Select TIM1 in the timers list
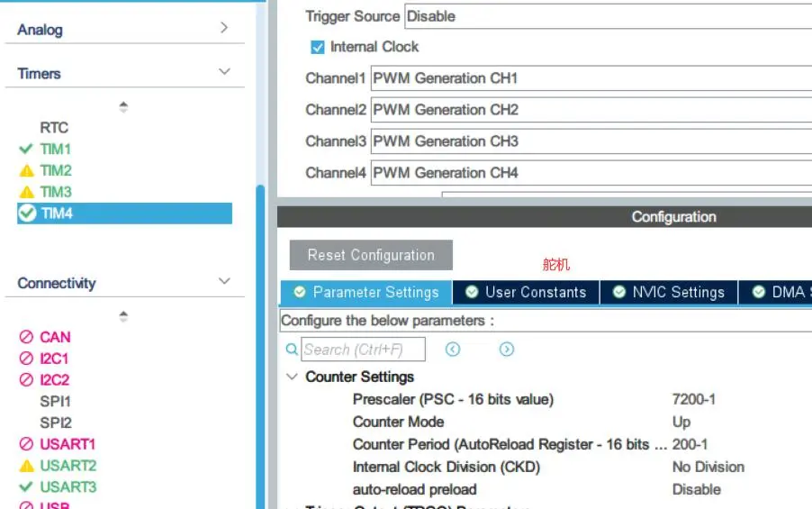This screenshot has width=812, height=509. [55, 149]
